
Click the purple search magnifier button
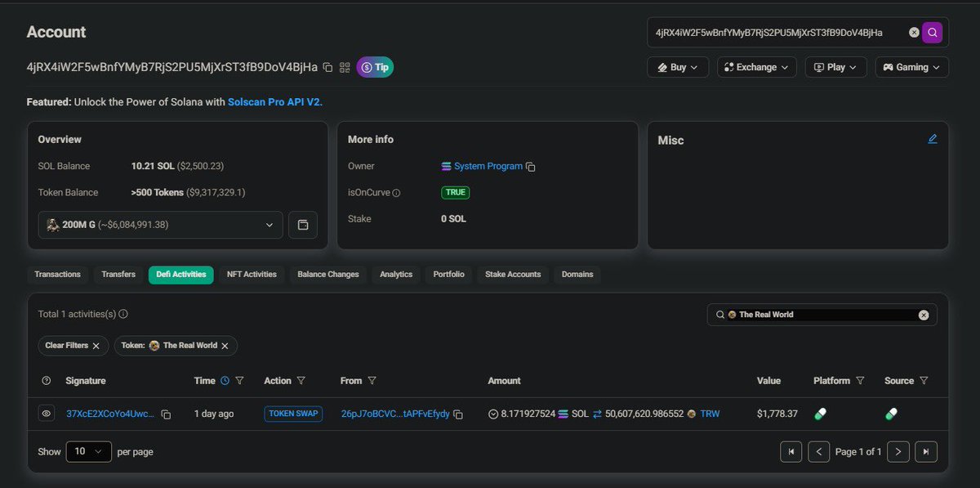pyautogui.click(x=933, y=33)
